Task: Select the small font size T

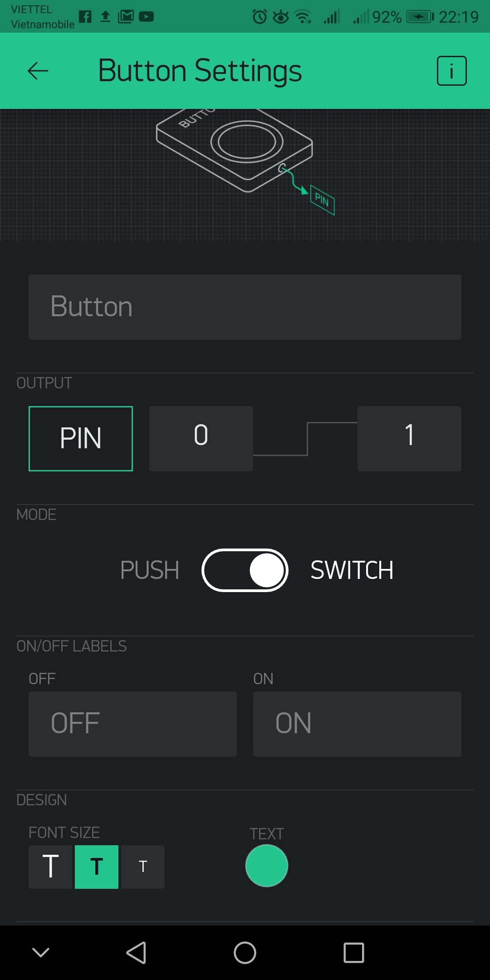Action: (x=143, y=867)
